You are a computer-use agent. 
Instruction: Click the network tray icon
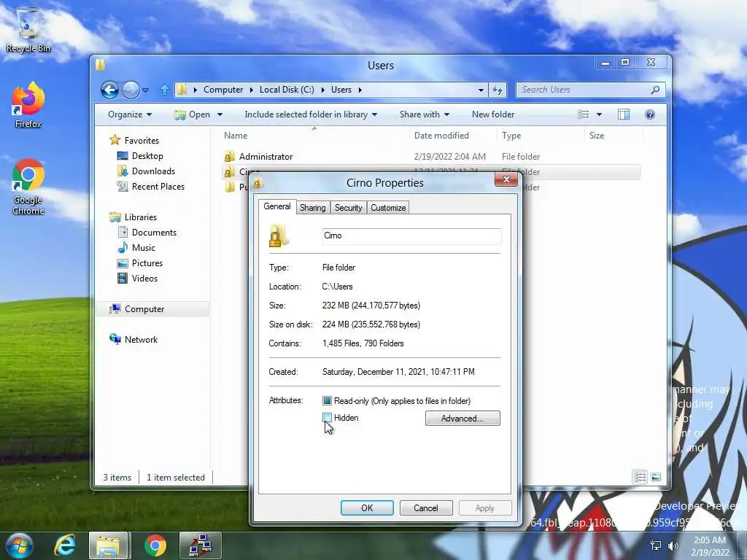tap(656, 545)
